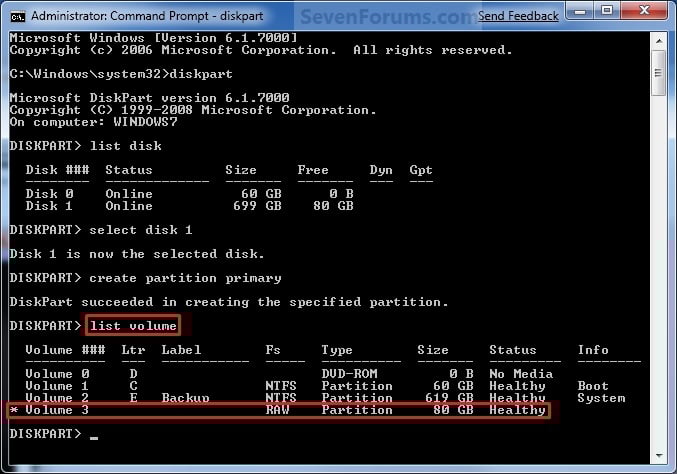The width and height of the screenshot is (677, 474).
Task: Click the 'Label' column header in volume list
Action: pyautogui.click(x=181, y=350)
